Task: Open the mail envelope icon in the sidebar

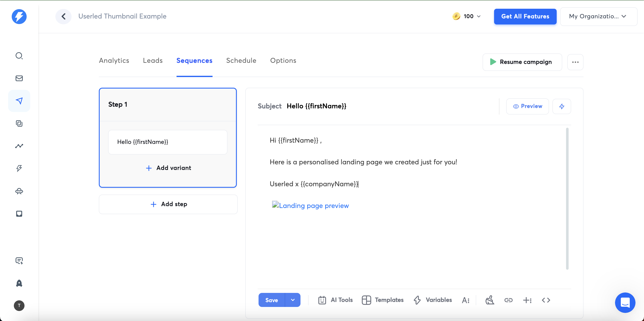Action: pyautogui.click(x=19, y=78)
